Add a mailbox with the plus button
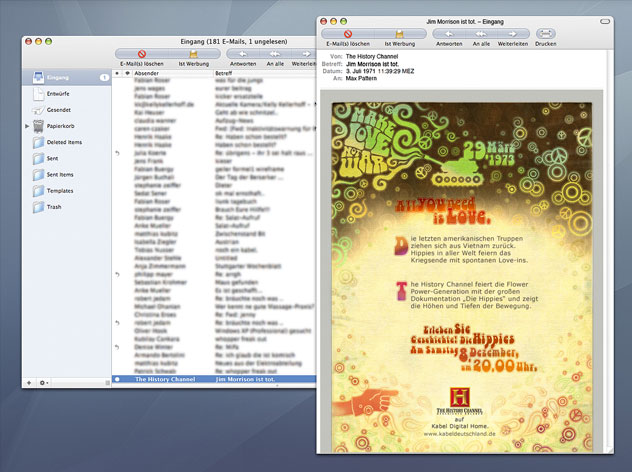 pos(29,383)
